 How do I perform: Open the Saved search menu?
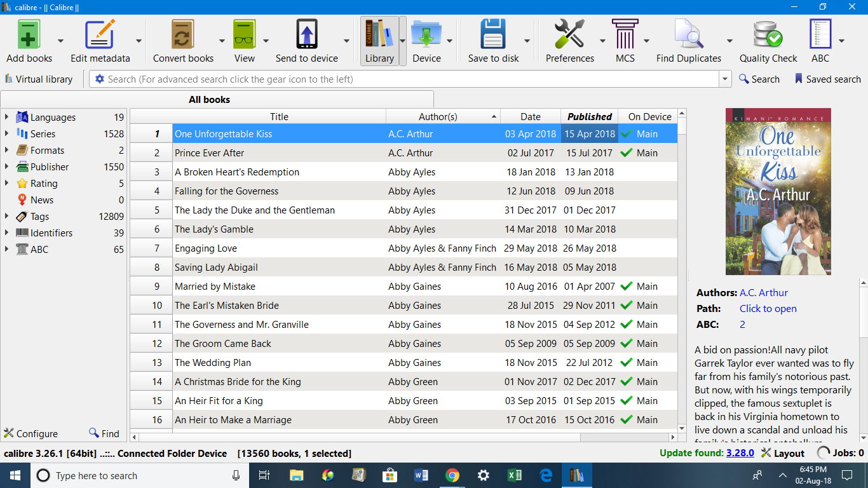pyautogui.click(x=827, y=79)
